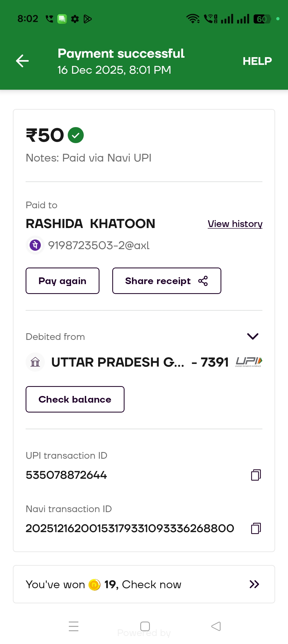The image size is (288, 644).
Task: Tap the back arrow in header
Action: pyautogui.click(x=22, y=61)
